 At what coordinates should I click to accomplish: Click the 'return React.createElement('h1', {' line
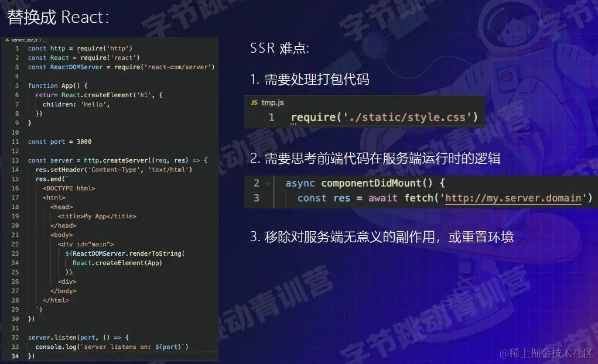click(x=99, y=95)
